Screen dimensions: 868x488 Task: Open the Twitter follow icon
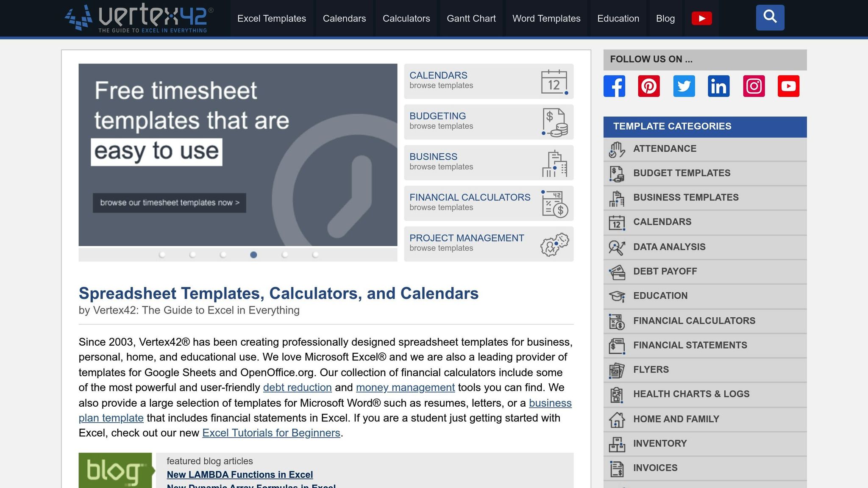[684, 86]
